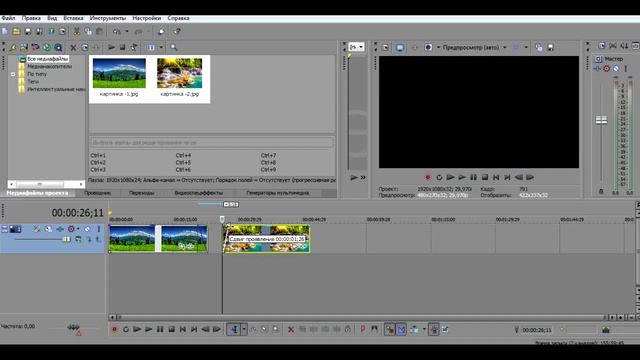
Task: Toggle lock envelopes to events
Action: [434, 329]
